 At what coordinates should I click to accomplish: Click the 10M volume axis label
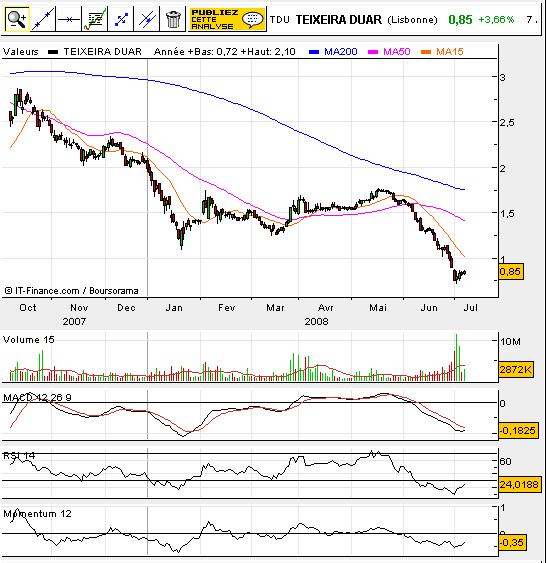(510, 342)
